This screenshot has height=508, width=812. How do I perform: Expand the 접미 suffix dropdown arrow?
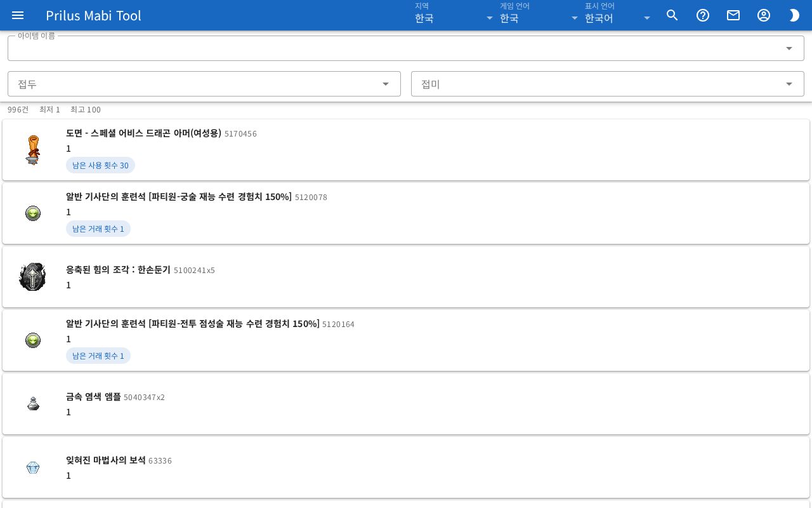click(789, 84)
